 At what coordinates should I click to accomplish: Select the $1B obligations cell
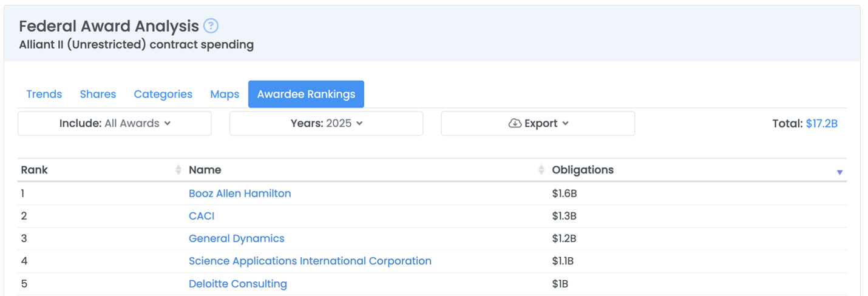(560, 283)
